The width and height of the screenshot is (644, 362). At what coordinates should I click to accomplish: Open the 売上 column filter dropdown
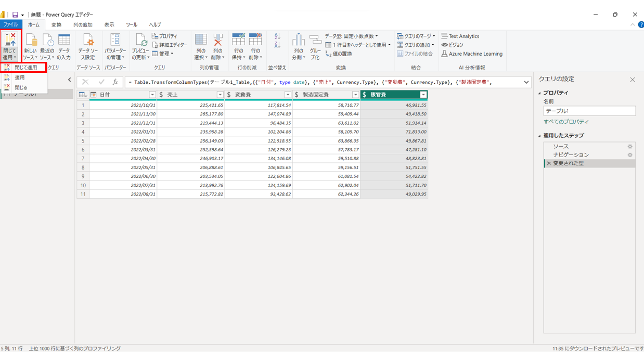coord(220,95)
